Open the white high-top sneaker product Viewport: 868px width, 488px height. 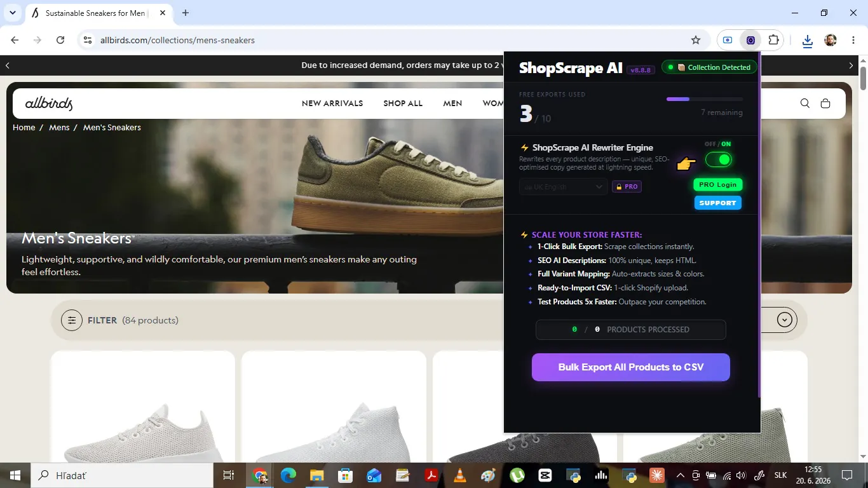click(334, 407)
